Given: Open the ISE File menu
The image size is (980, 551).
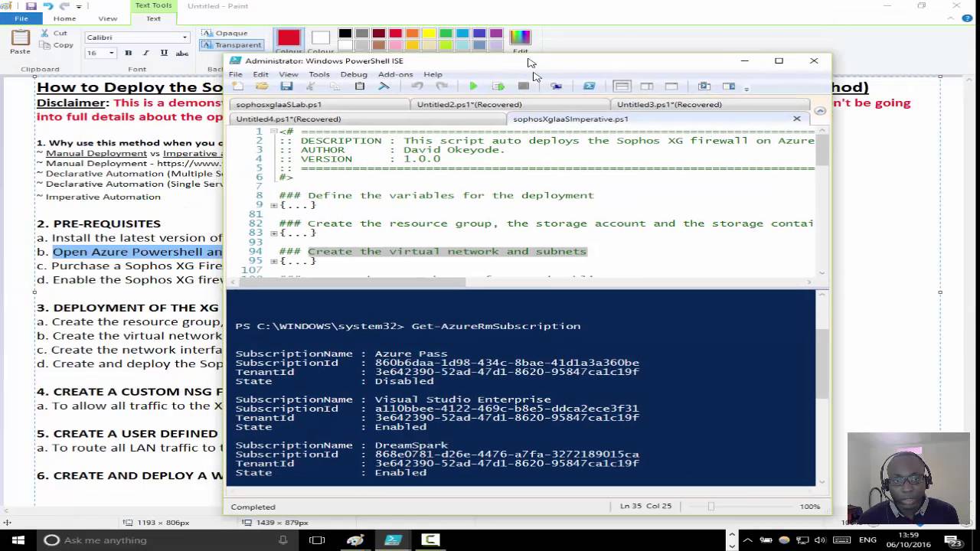Looking at the screenshot, I should [x=235, y=74].
